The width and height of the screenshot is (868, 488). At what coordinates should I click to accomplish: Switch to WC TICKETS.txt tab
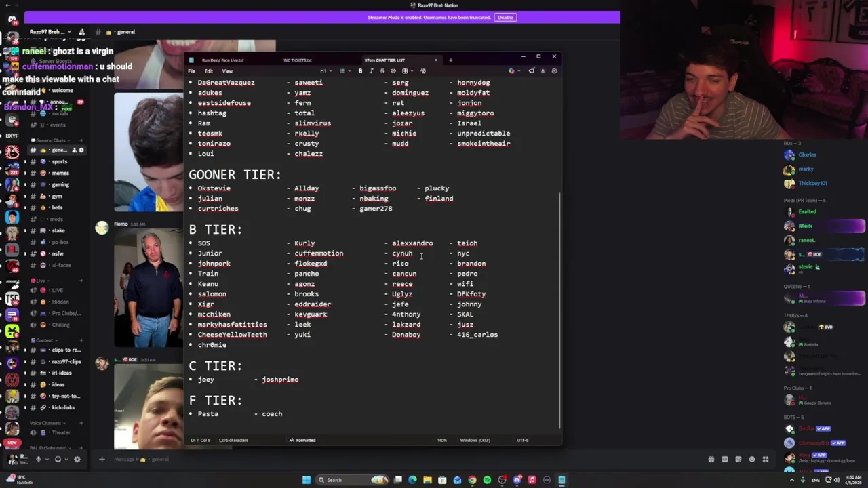click(x=297, y=60)
